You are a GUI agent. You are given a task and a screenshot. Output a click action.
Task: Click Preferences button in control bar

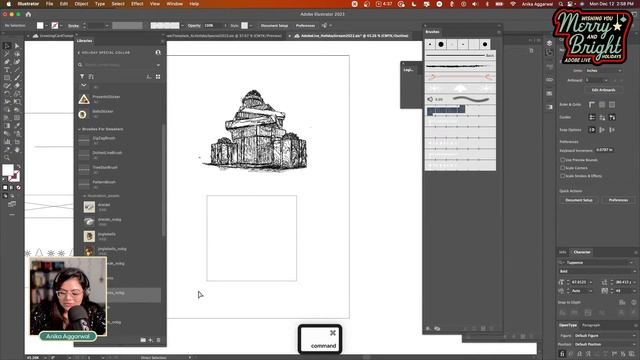[305, 25]
